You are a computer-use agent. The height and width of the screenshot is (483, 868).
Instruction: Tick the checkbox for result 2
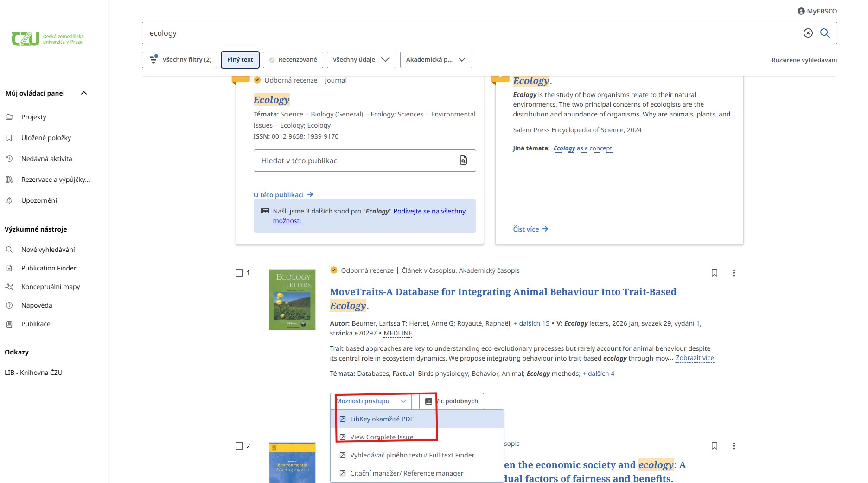tap(239, 446)
